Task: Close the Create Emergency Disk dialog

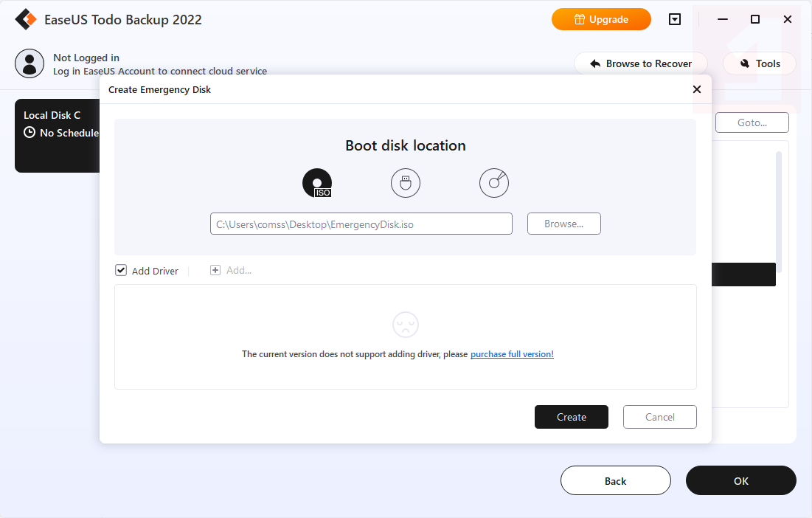Action: pyautogui.click(x=697, y=89)
